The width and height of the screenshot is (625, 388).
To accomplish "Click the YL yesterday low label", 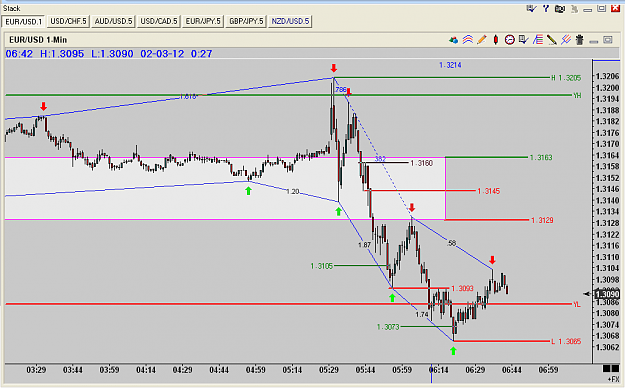I will 576,304.
